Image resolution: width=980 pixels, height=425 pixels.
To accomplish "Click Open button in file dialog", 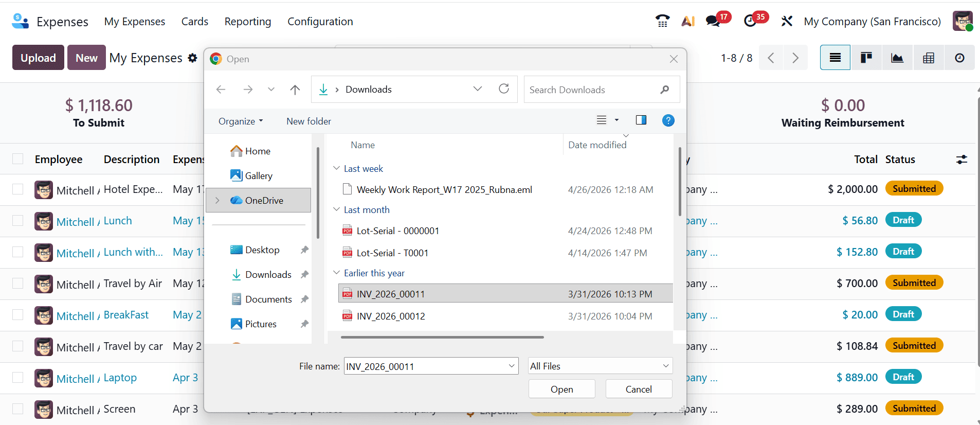I will 562,389.
